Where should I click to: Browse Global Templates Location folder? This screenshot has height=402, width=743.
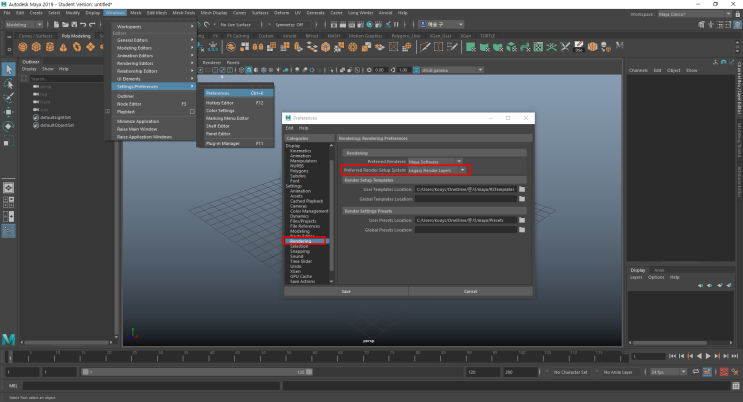(x=522, y=199)
